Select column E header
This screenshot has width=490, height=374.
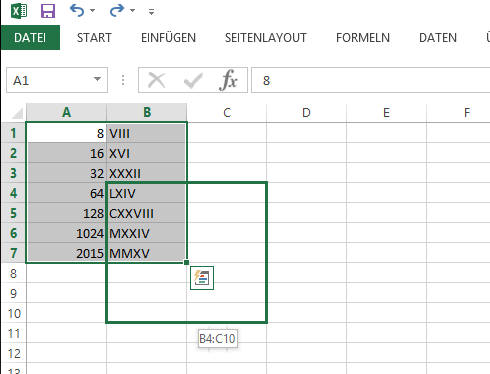pyautogui.click(x=386, y=113)
